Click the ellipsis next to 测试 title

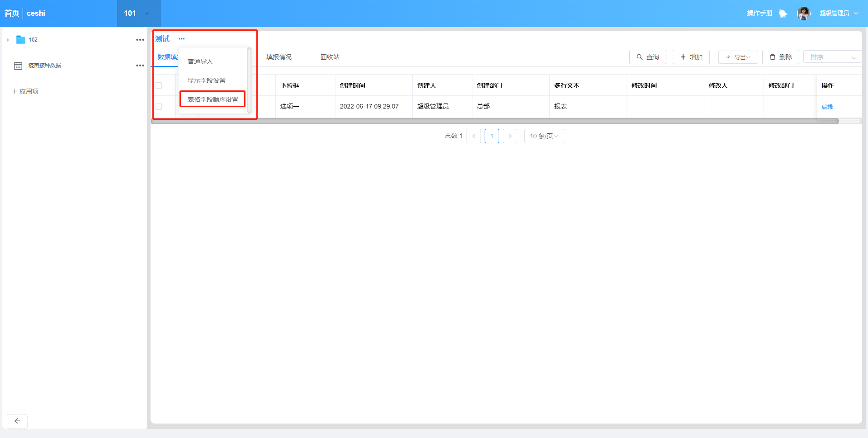pyautogui.click(x=182, y=39)
